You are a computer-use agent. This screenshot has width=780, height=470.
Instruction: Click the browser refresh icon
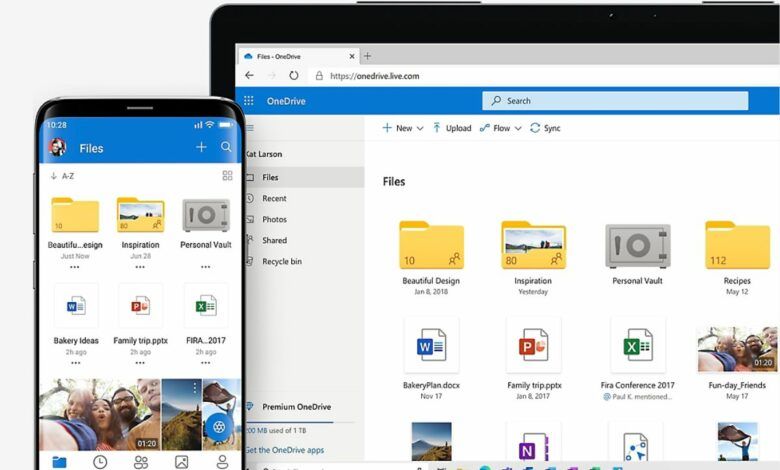tap(294, 75)
